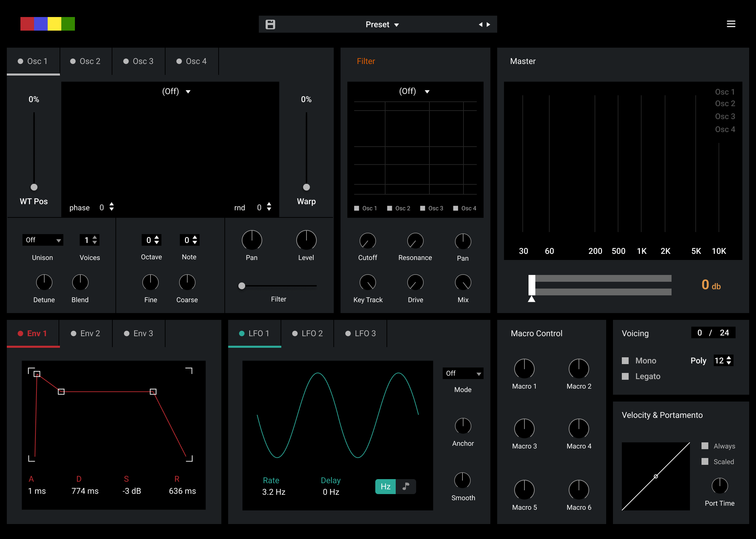The image size is (756, 539).
Task: Click the oscillator Level knob
Action: [306, 240]
